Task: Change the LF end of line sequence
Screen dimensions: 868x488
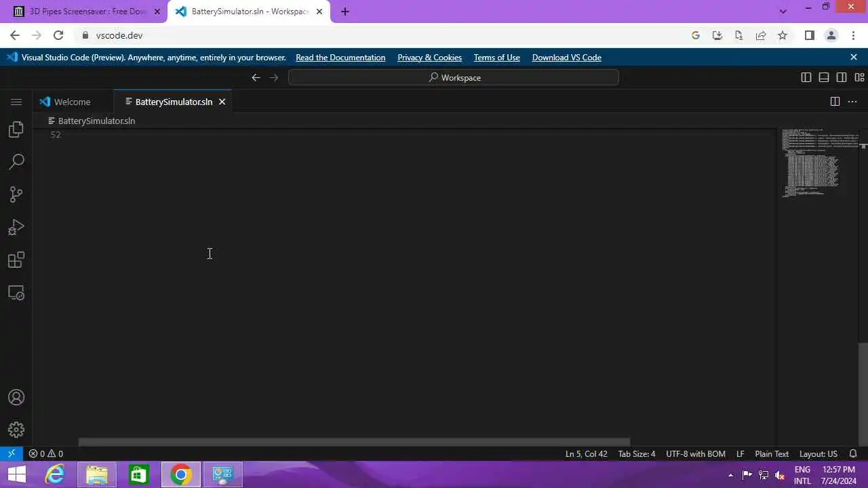Action: 741,453
